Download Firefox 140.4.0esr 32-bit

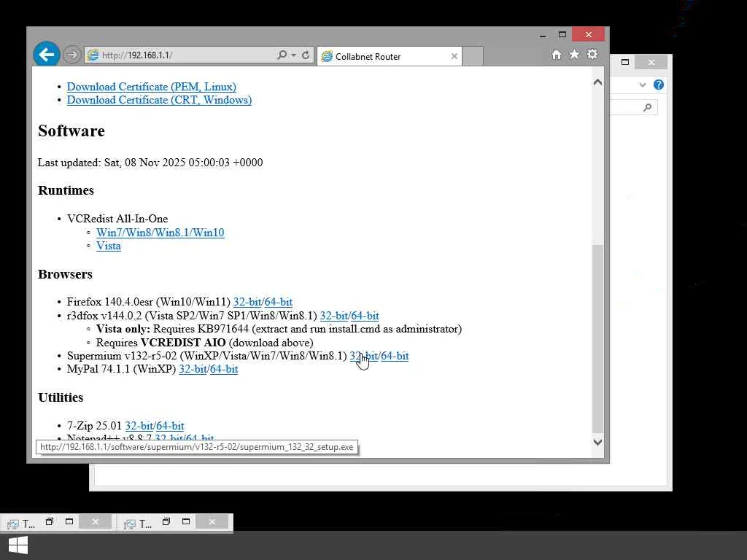click(x=247, y=302)
